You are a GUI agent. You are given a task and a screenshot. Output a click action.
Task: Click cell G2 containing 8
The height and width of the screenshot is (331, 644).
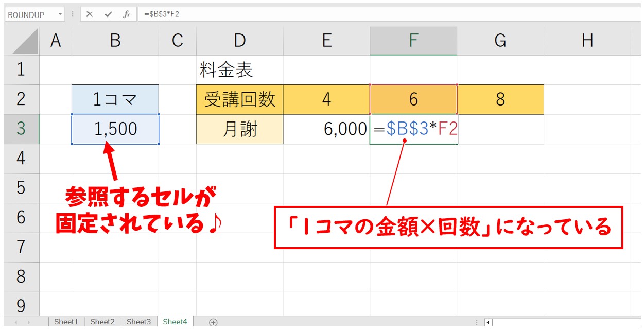tap(500, 99)
